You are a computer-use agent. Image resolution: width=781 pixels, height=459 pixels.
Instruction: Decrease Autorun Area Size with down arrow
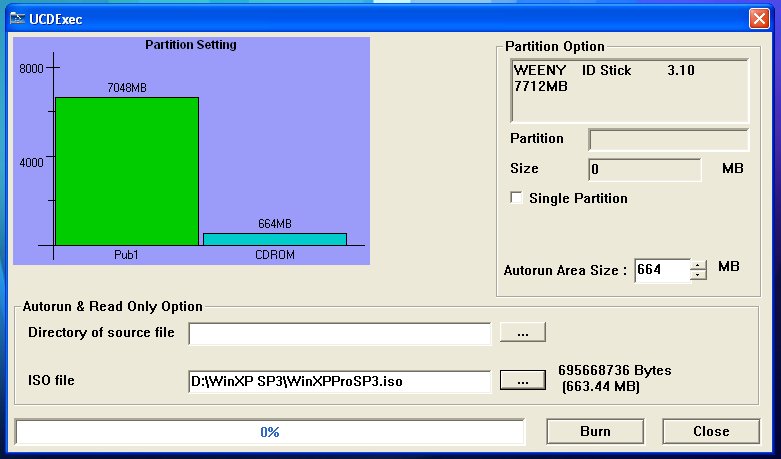[698, 275]
